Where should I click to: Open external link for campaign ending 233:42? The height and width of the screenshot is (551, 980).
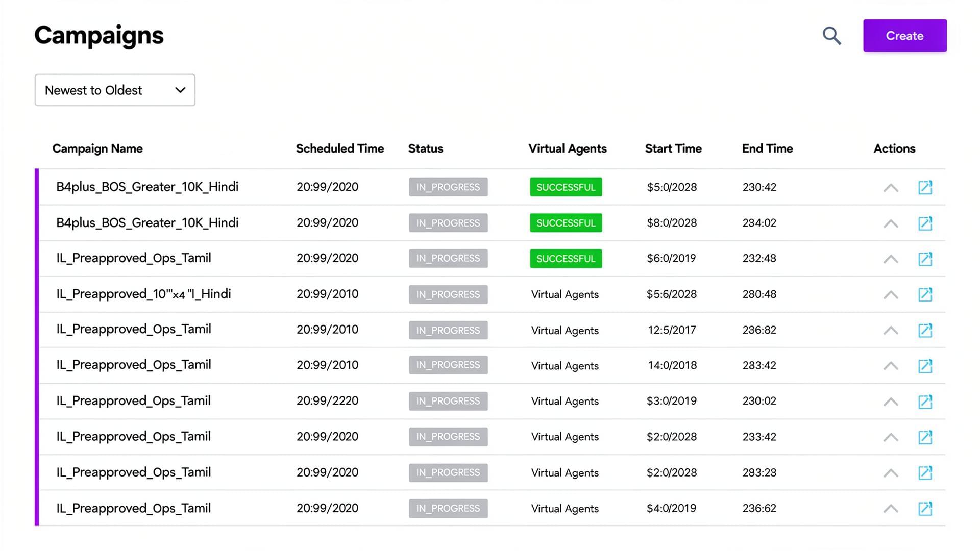pyautogui.click(x=925, y=437)
